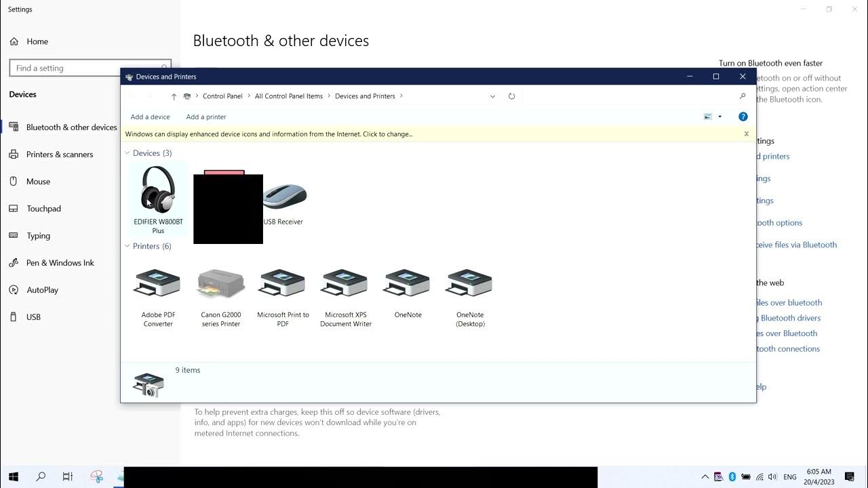Viewport: 868px width, 488px height.
Task: Open view options dropdown arrow
Action: coord(719,117)
